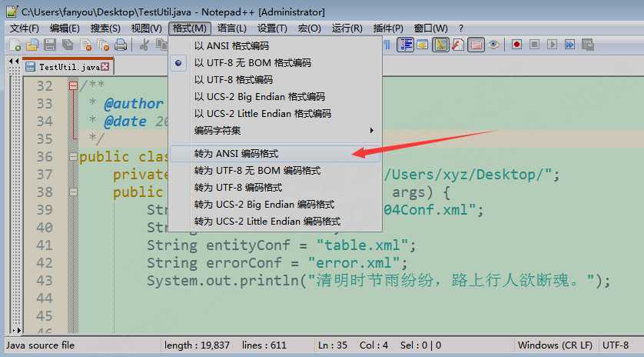Select 以 ANSI 格式编码 encoding option
Screen dimensions: 644x357
pyautogui.click(x=275, y=45)
